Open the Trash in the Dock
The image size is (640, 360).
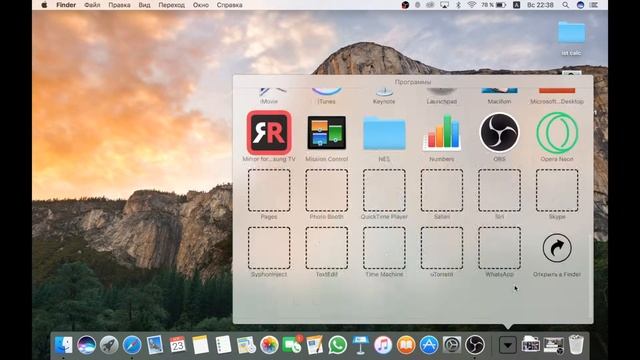tap(576, 345)
